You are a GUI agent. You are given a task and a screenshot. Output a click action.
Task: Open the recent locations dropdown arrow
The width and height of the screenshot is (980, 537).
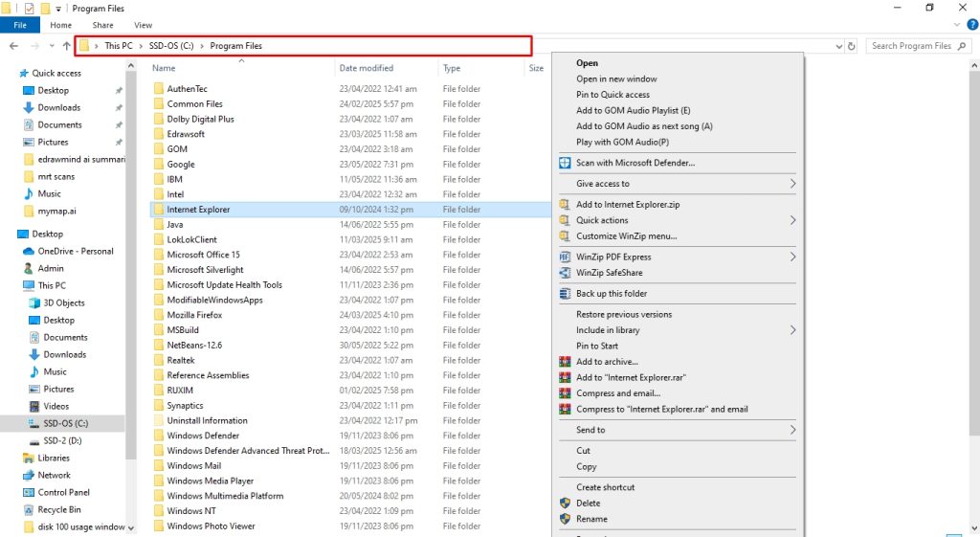click(52, 46)
